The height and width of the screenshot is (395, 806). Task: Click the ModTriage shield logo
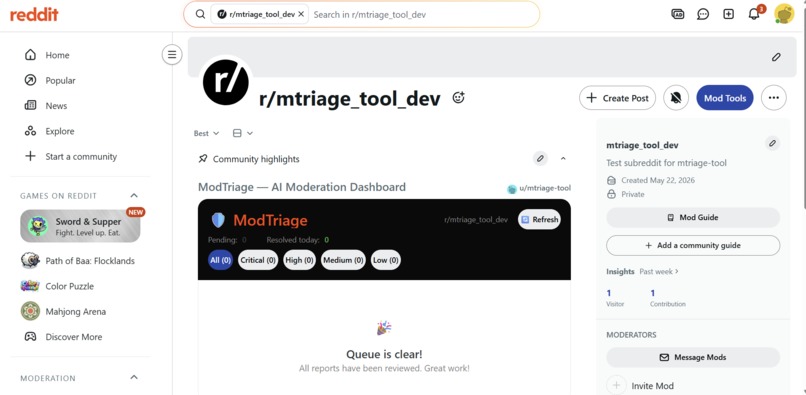218,220
